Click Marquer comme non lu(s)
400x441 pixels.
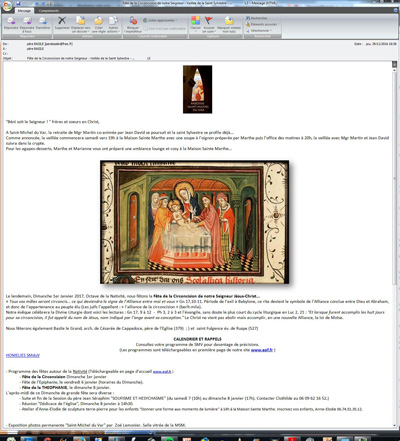(x=229, y=24)
